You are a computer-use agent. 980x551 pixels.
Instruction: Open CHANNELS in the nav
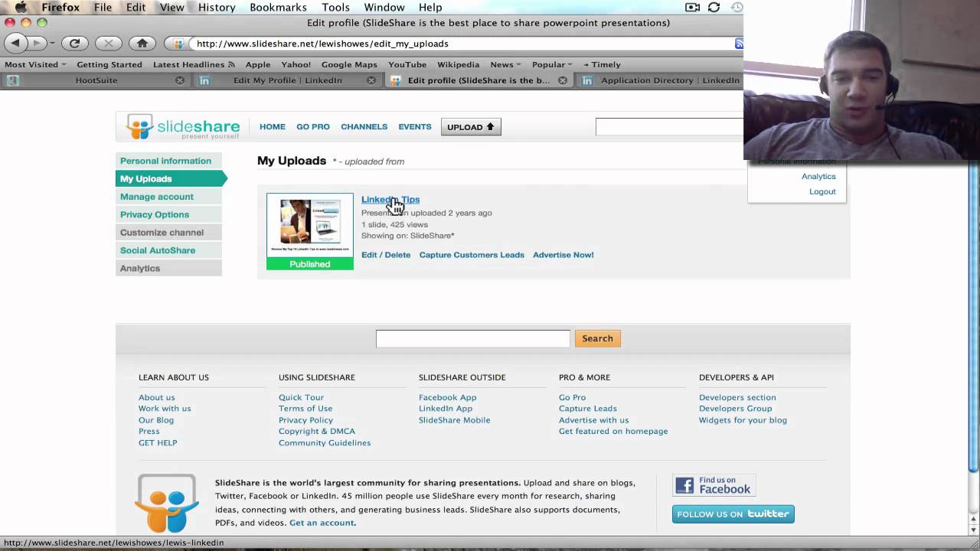click(x=364, y=127)
